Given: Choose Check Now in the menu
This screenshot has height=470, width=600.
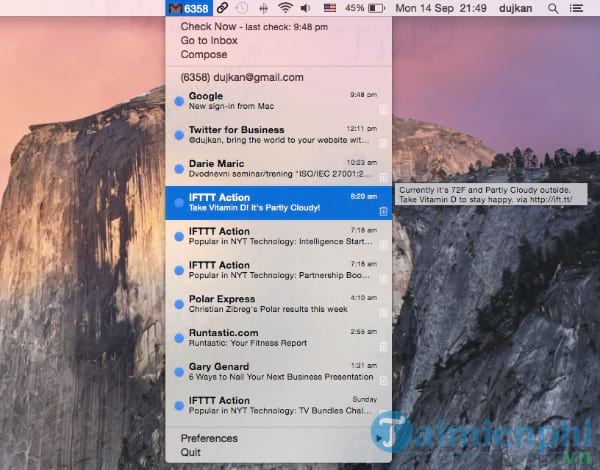Looking at the screenshot, I should [x=279, y=26].
